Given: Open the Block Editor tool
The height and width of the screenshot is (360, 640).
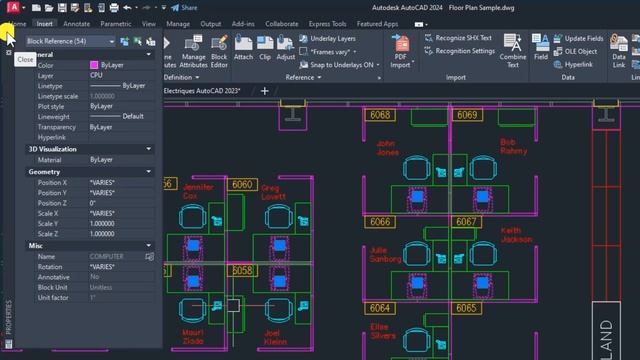Looking at the screenshot, I should [x=219, y=51].
